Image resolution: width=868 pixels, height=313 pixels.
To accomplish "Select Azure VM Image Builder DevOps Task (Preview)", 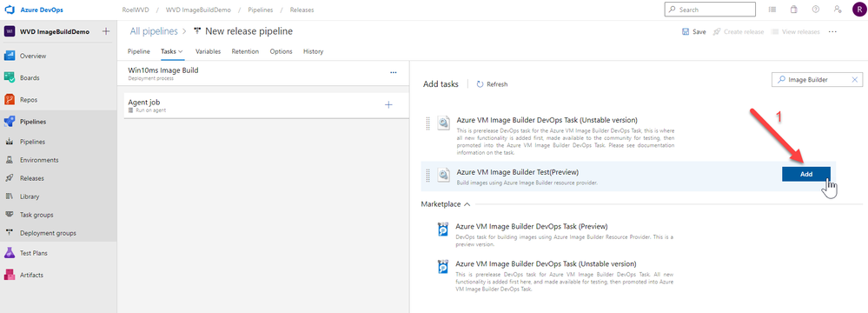I will click(x=532, y=226).
